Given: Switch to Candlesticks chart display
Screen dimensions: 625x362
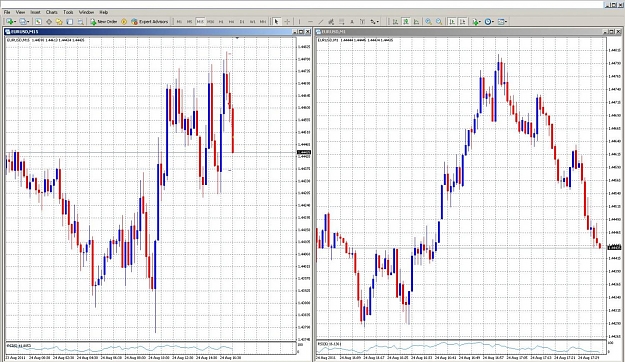Looking at the screenshot, I should click(406, 22).
